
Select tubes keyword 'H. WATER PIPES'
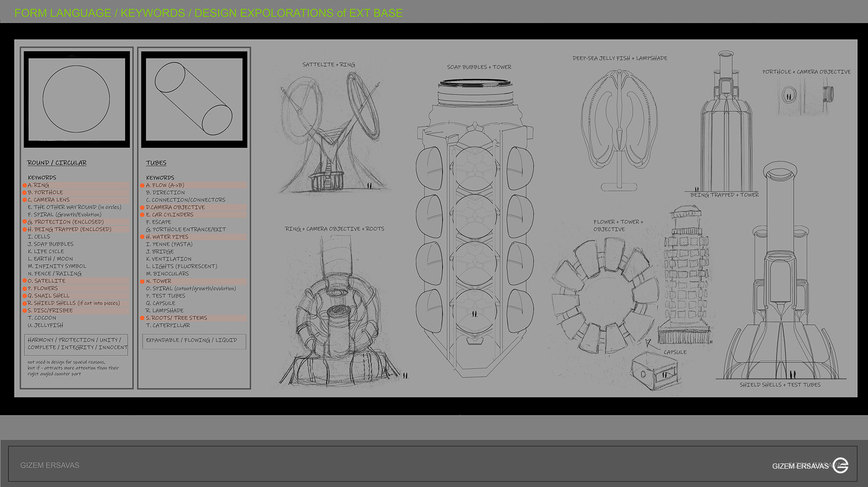coord(167,237)
